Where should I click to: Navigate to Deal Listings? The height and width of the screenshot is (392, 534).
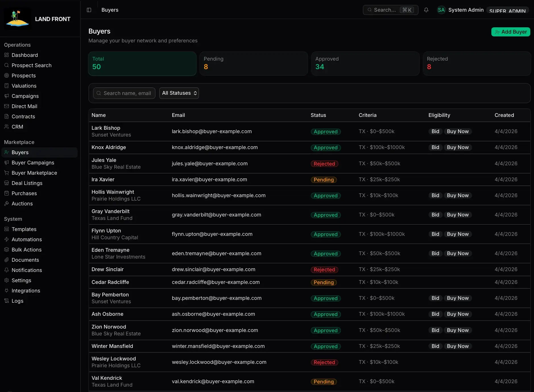pyautogui.click(x=40, y=183)
